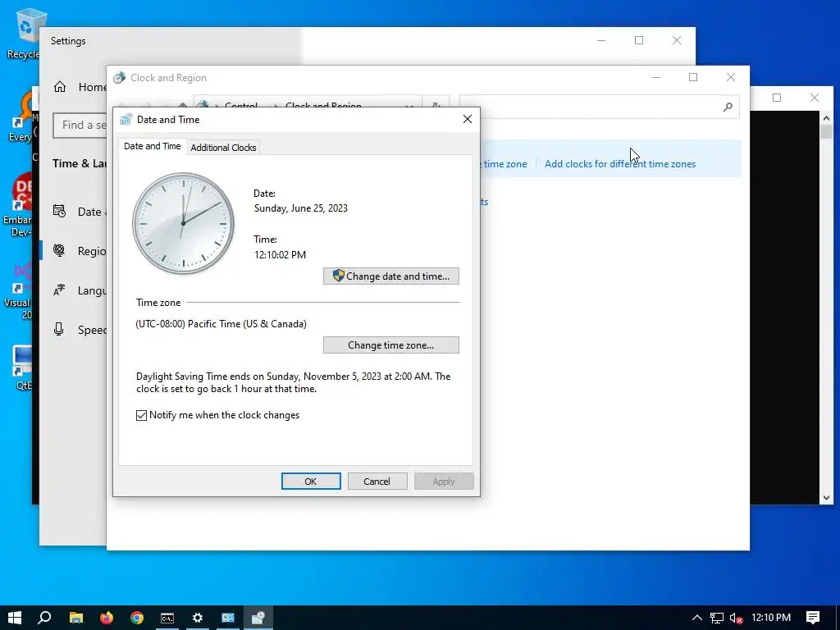Open the Action Center notifications icon
This screenshot has width=840, height=630.
click(813, 618)
